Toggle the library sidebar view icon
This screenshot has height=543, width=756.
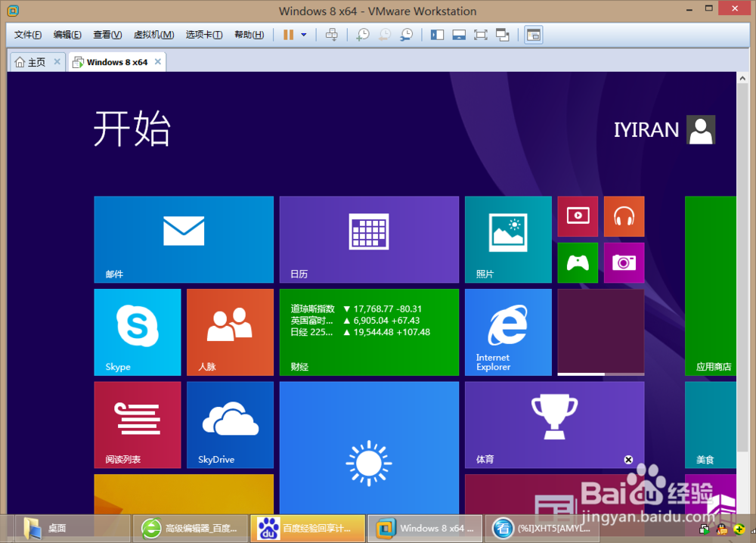click(x=437, y=35)
